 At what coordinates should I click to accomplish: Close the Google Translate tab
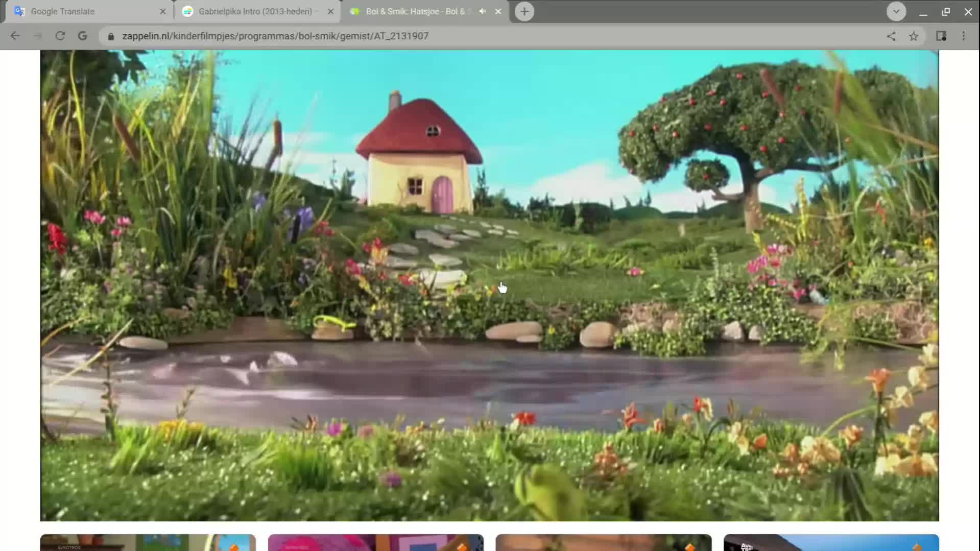point(162,11)
